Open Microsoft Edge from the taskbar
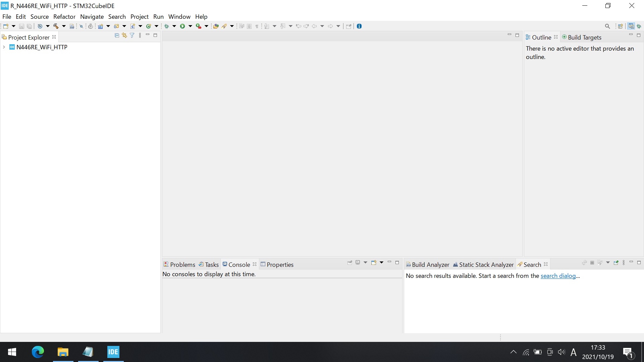This screenshot has height=362, width=644. 38,352
